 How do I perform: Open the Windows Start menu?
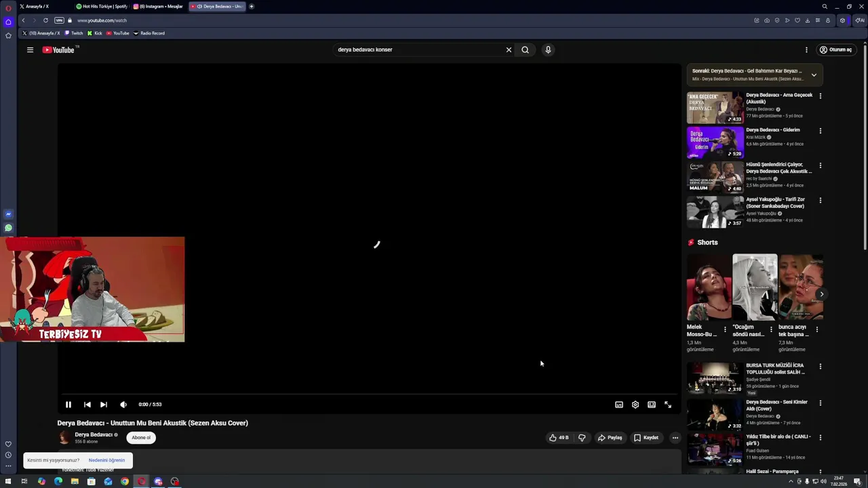[8, 481]
